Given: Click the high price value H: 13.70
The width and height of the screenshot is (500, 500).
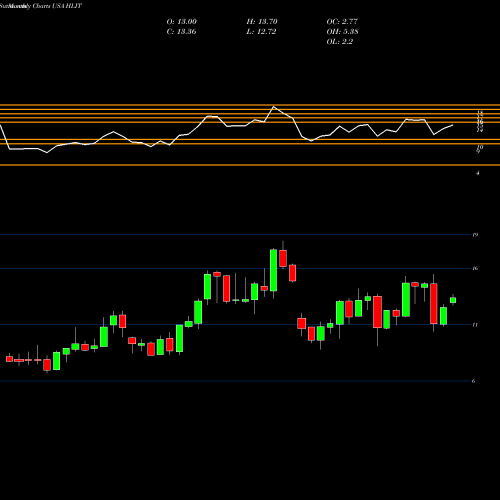Looking at the screenshot, I should 262,22.
